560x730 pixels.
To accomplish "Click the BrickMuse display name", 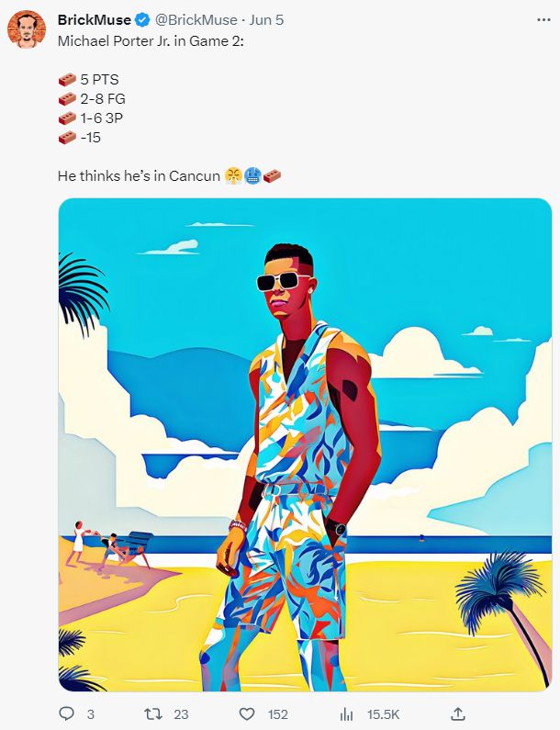I will tap(94, 20).
